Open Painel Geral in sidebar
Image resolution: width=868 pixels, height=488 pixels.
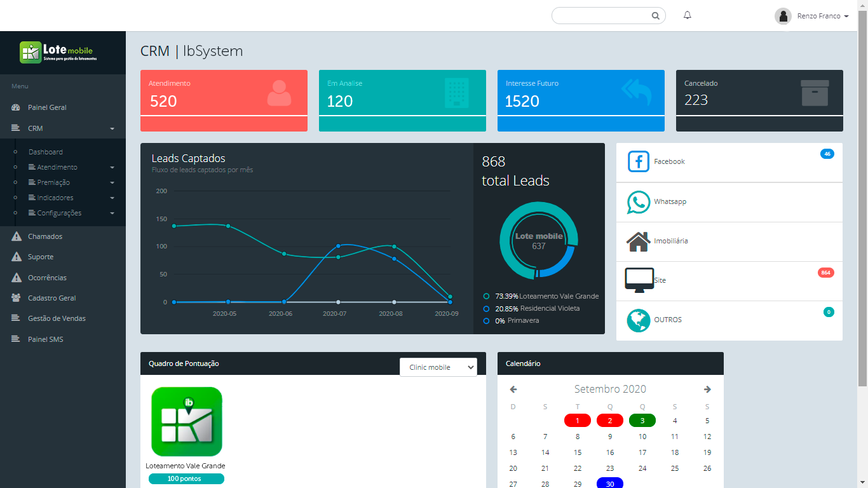(x=47, y=107)
